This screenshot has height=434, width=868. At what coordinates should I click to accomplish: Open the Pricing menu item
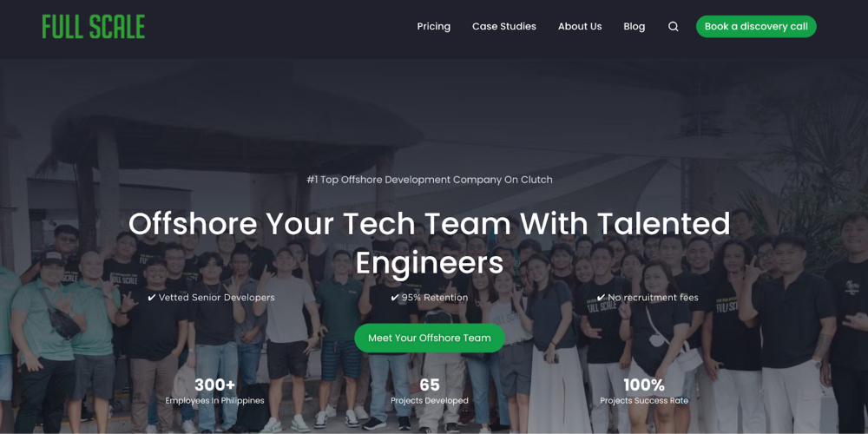pos(433,27)
